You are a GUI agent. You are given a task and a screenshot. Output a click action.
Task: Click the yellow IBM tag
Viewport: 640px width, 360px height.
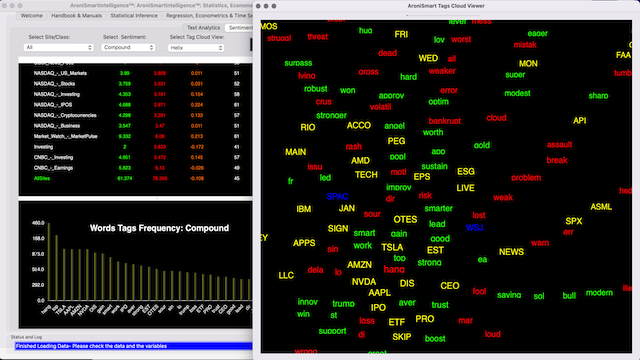click(304, 209)
